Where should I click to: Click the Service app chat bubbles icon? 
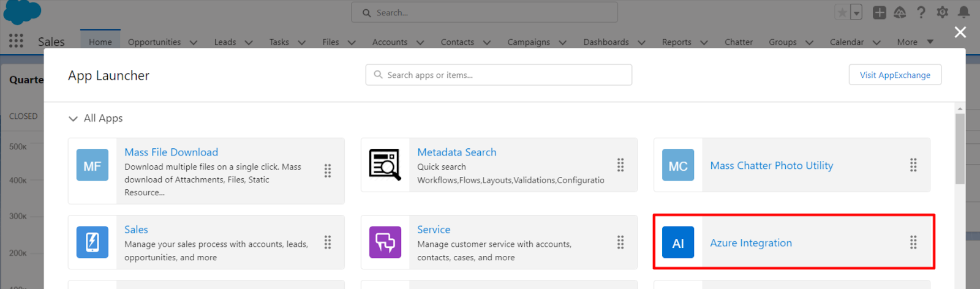(x=385, y=242)
